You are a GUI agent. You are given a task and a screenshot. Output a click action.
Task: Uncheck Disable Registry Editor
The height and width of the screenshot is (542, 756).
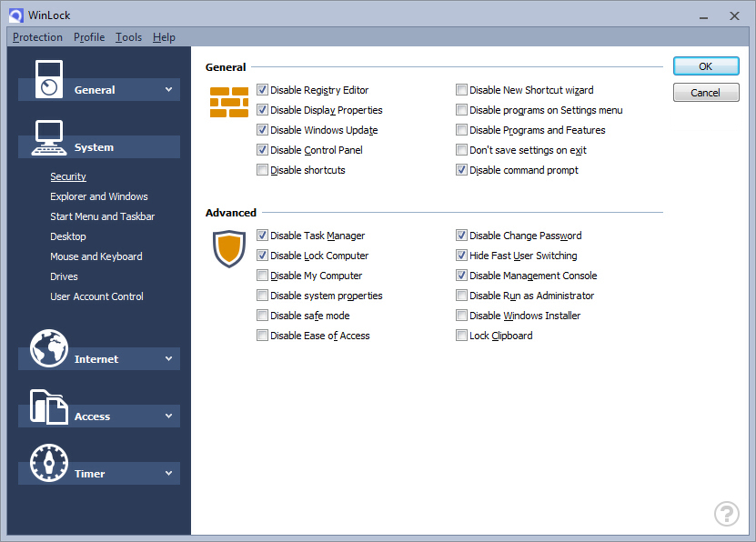click(x=263, y=90)
